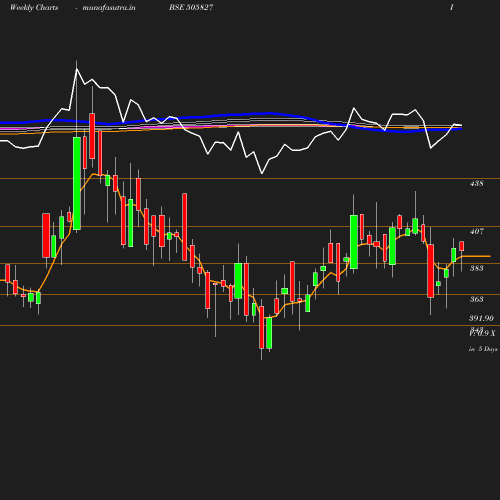Click the tallest green candlestick body near the peak
This screenshot has width=500, height=500.
[77, 183]
